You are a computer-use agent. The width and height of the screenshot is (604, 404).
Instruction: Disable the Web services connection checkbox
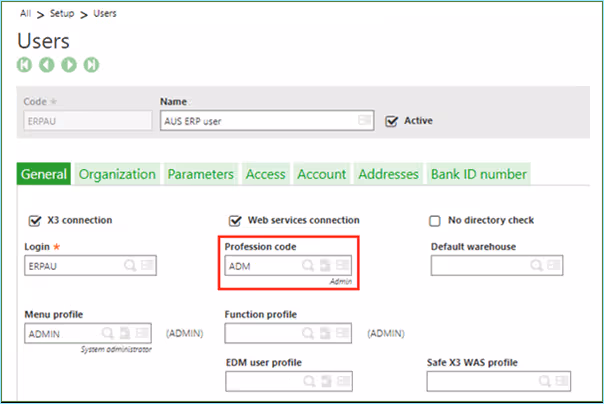click(236, 220)
